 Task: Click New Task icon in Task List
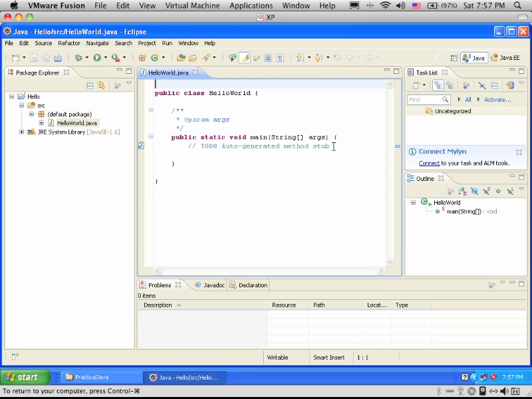pos(416,86)
